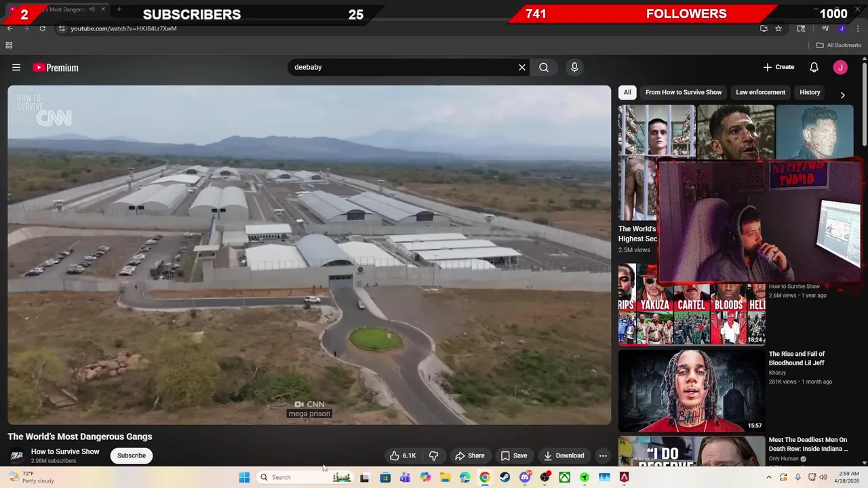This screenshot has width=868, height=488.
Task: Open Microsoft Edge from the taskbar
Action: 465,477
